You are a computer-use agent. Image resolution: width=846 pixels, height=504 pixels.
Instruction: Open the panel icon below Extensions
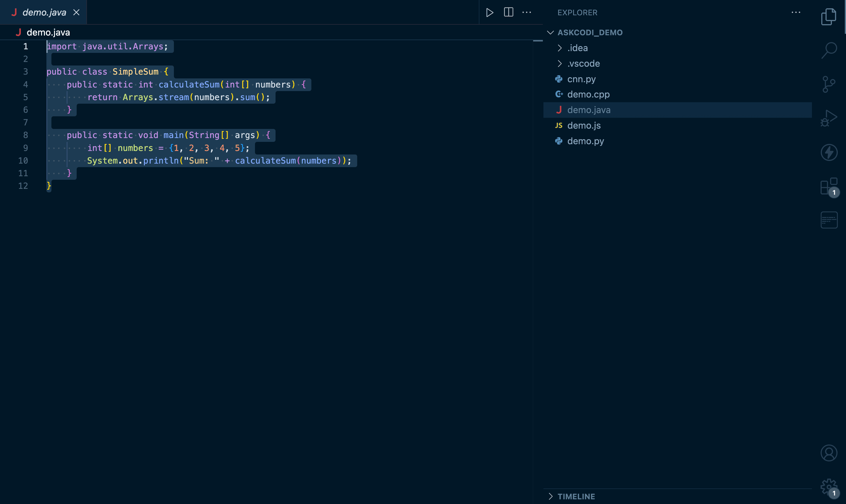[x=829, y=220]
